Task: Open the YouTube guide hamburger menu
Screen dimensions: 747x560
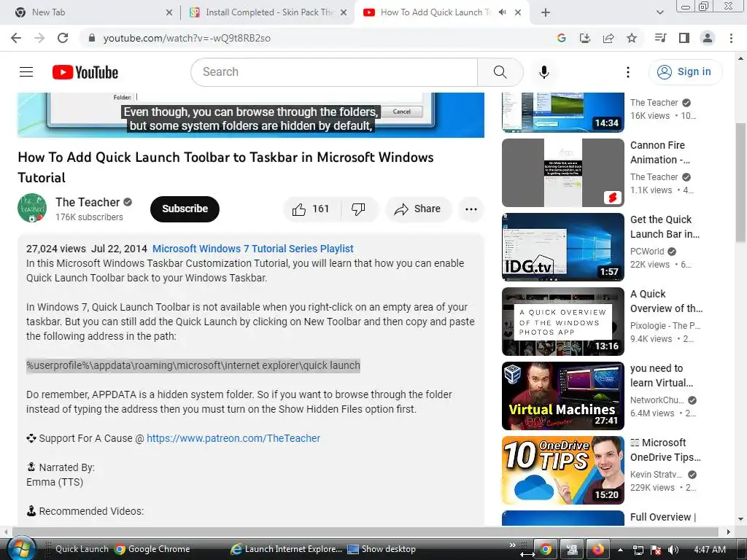Action: (x=26, y=72)
